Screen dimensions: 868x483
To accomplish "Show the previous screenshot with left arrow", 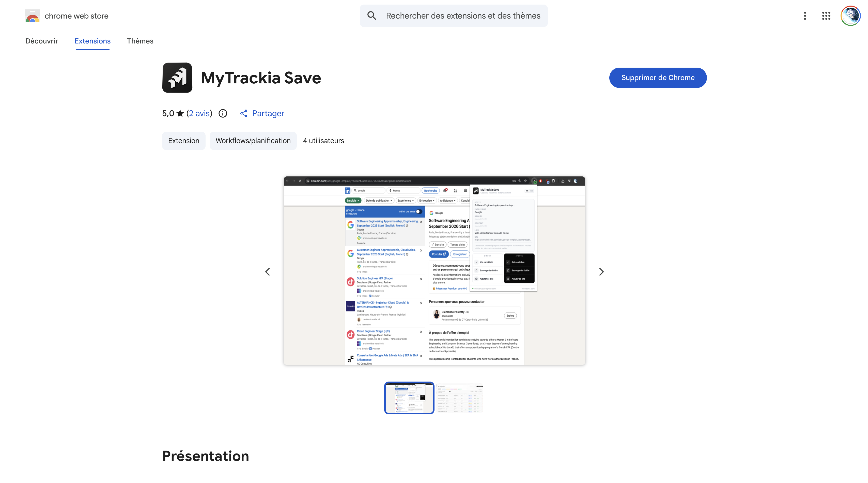I will point(268,272).
